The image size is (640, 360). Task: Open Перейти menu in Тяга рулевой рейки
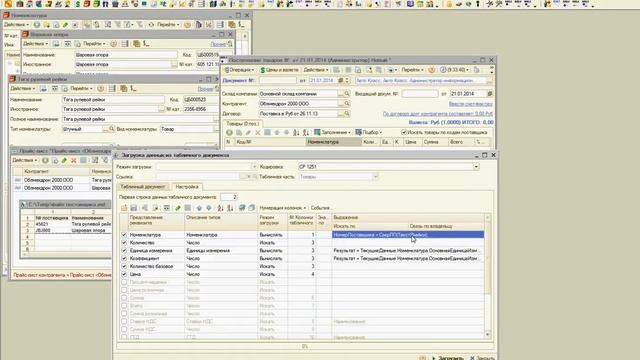81,89
